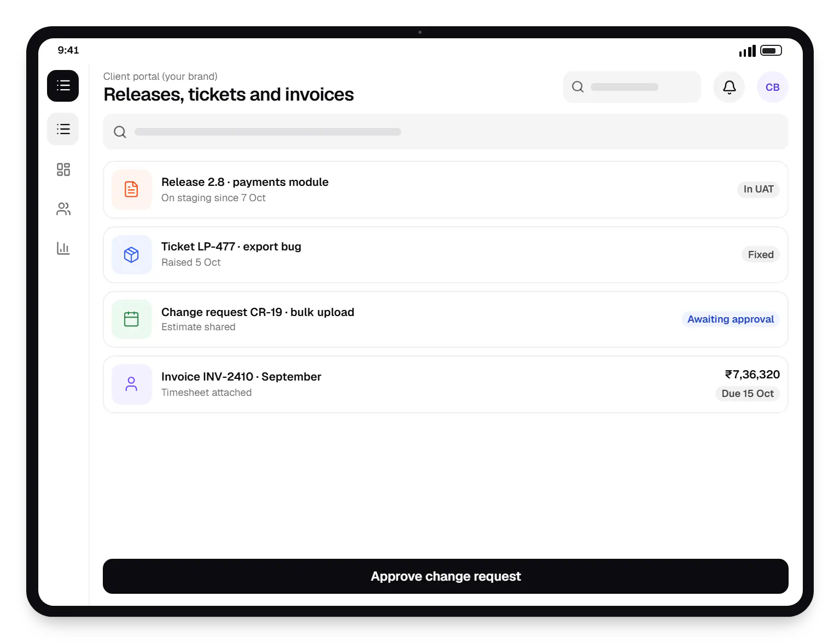The image size is (840, 643).
Task: Open the people/users sidebar icon
Action: (63, 209)
